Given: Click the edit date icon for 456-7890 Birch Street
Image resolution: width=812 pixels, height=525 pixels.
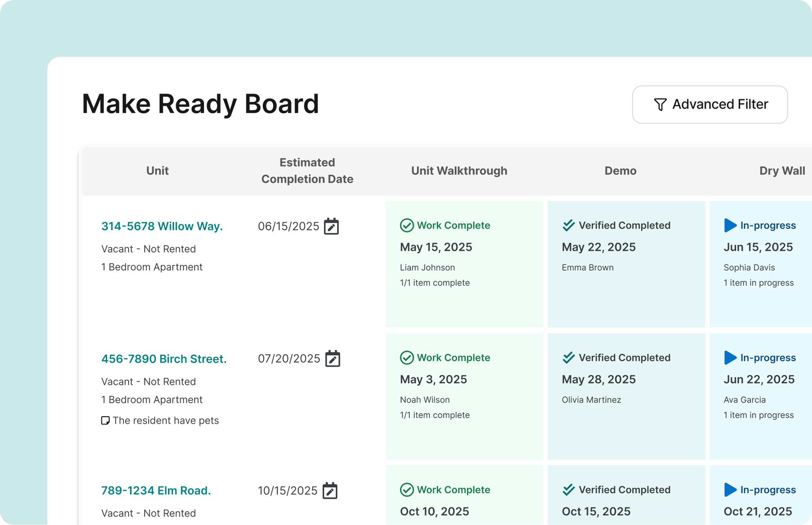Looking at the screenshot, I should [333, 359].
